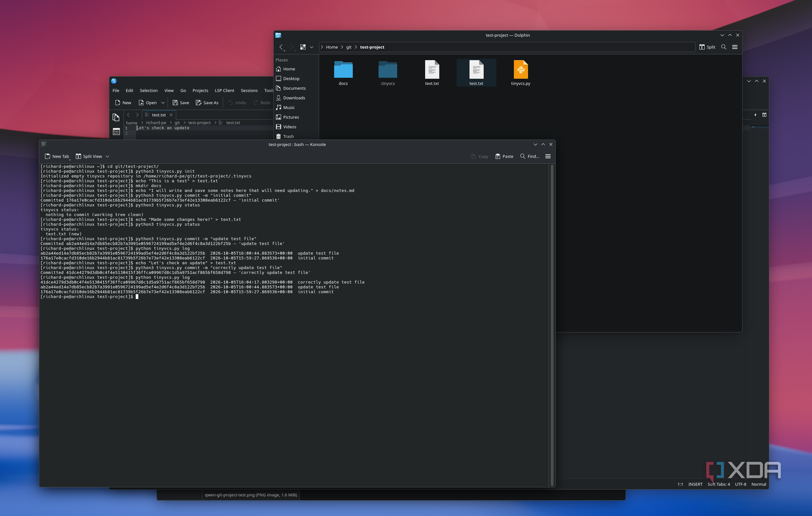This screenshot has width=812, height=516.
Task: Click Paste in Konsole toolbar
Action: (504, 156)
